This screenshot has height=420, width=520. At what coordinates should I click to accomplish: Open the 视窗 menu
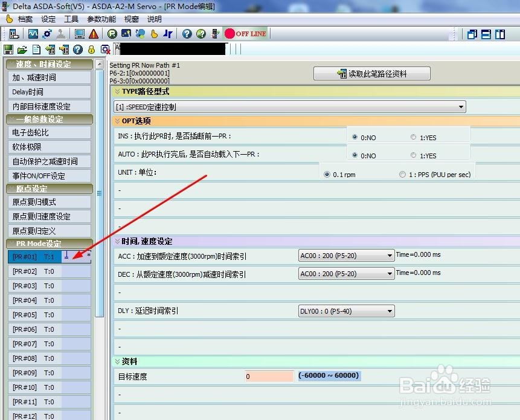(132, 19)
